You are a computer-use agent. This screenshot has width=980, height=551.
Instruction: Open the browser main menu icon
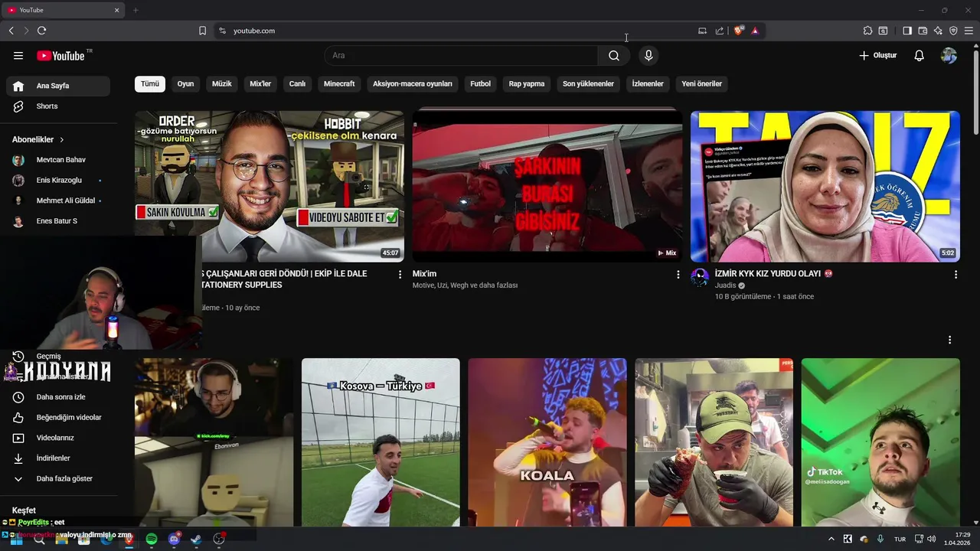pos(969,31)
